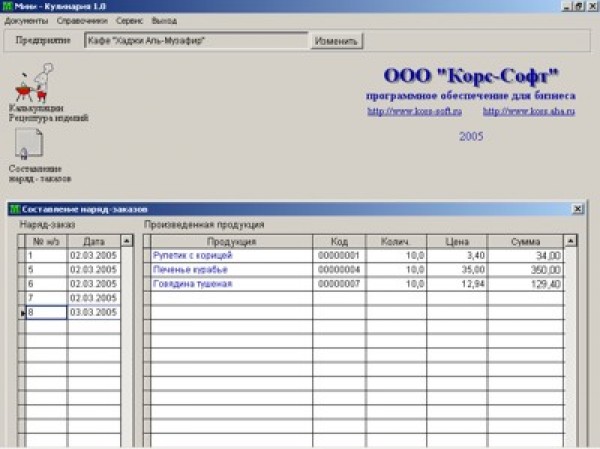600x449 pixels.
Task: Click the Колич column header
Action: 395,242
